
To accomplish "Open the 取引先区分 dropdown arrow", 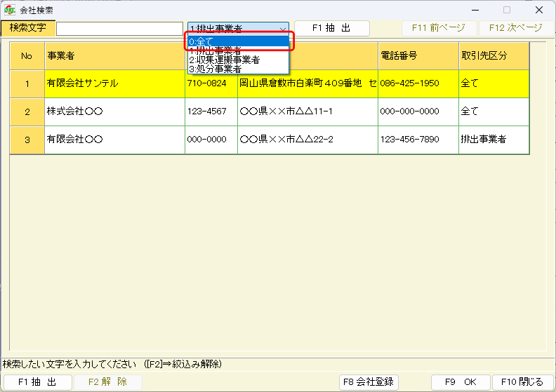I will tap(282, 28).
